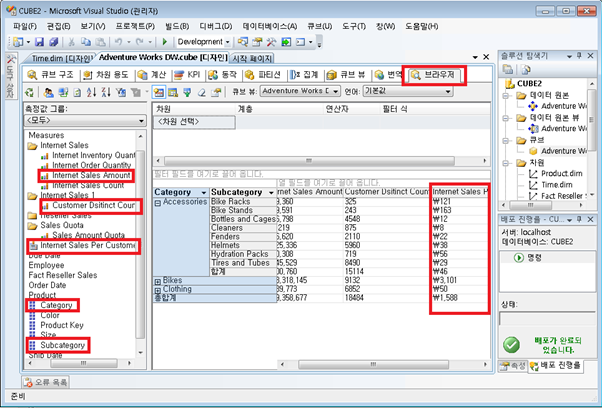The height and width of the screenshot is (408, 602).
Task: Open the 측정값 그룹 <모두> dropdown
Action: (85, 121)
